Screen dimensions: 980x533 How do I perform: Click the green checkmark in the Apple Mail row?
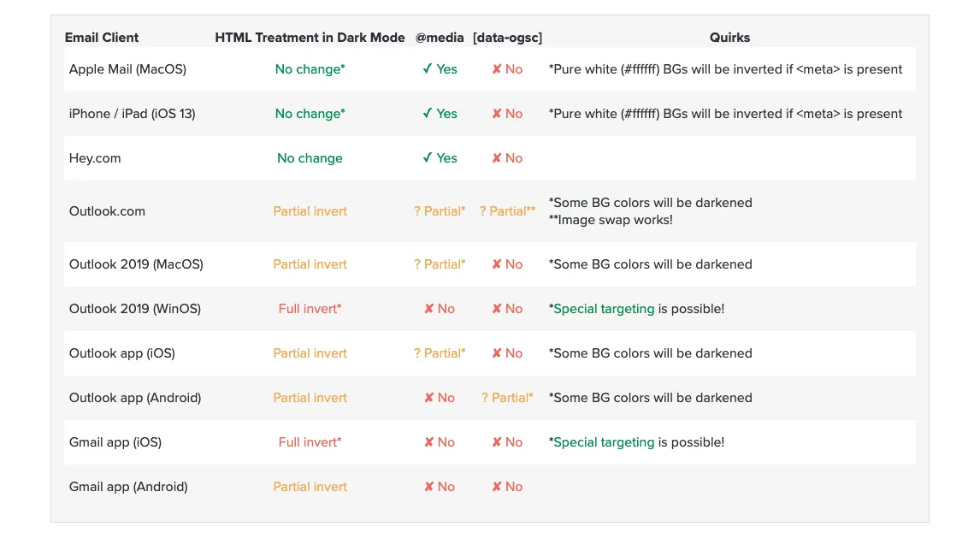point(428,69)
